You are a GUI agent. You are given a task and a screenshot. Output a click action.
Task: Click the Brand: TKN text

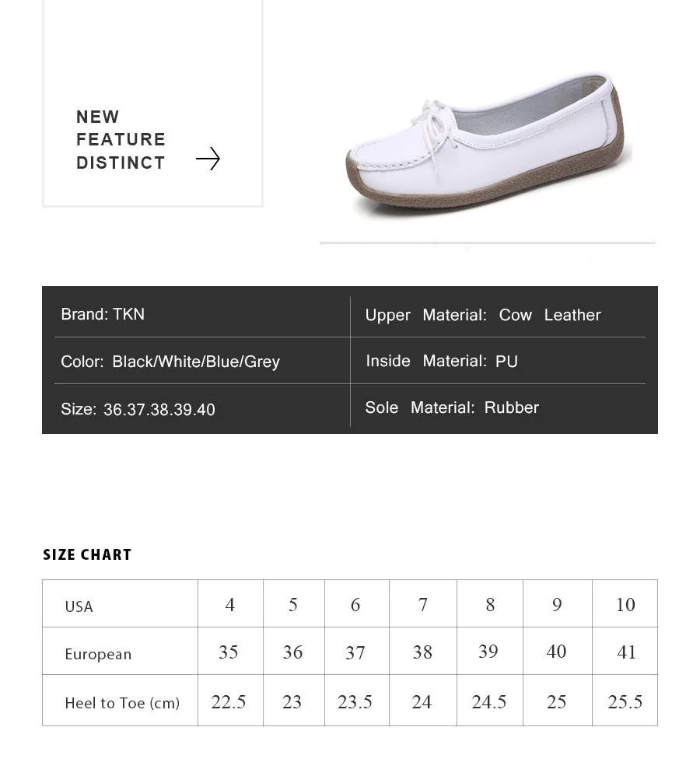click(103, 314)
